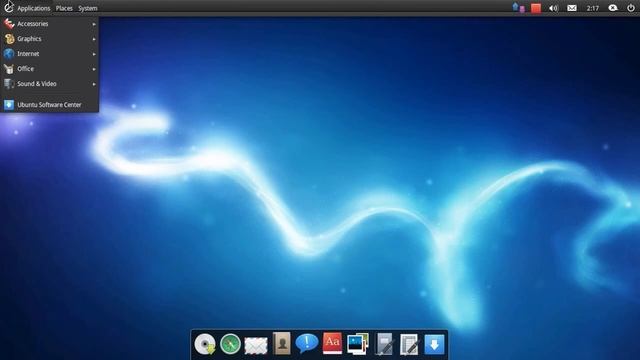Click the 2:17 clock in panel
The width and height of the screenshot is (640, 360).
(593, 8)
